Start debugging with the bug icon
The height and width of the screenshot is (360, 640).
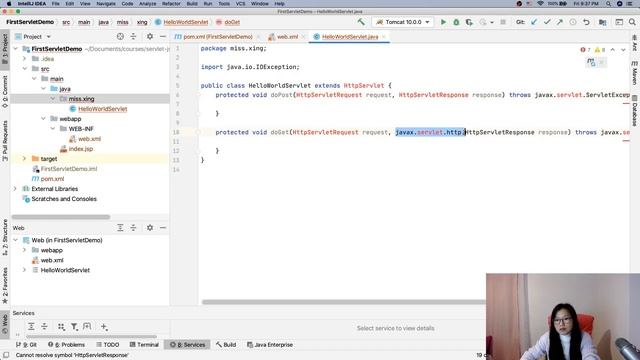tap(456, 22)
